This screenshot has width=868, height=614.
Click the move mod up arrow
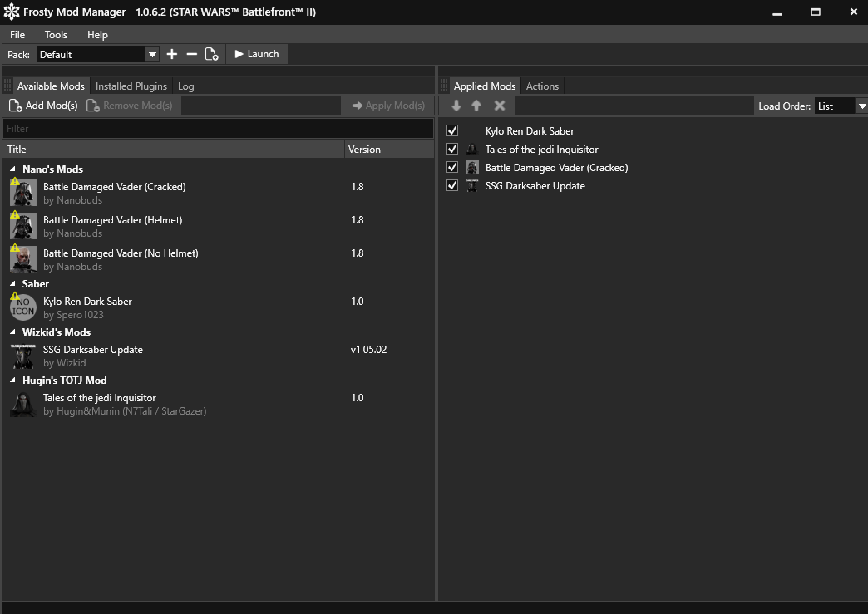(x=476, y=106)
